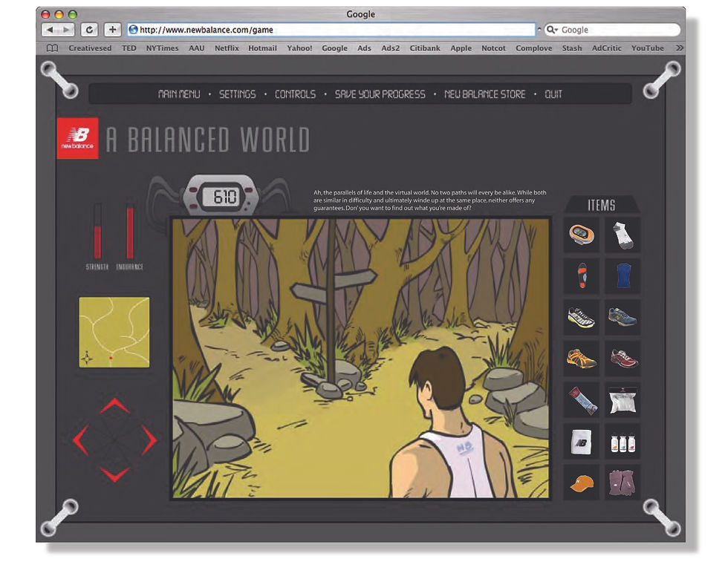Click the A Balanced World title
Screen dimensions: 728x562
pyautogui.click(x=207, y=140)
